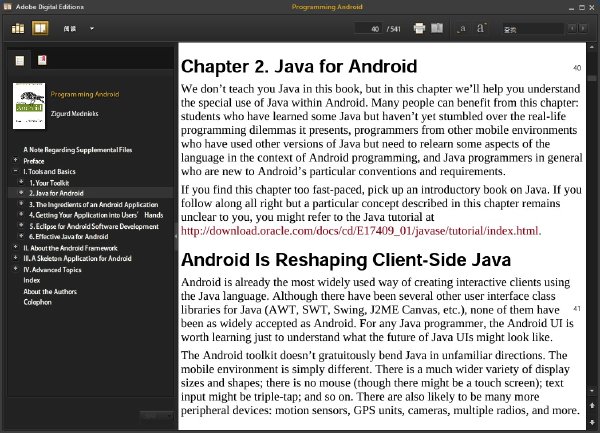Open '5. Eclipse for Android Software Development'

coord(94,226)
